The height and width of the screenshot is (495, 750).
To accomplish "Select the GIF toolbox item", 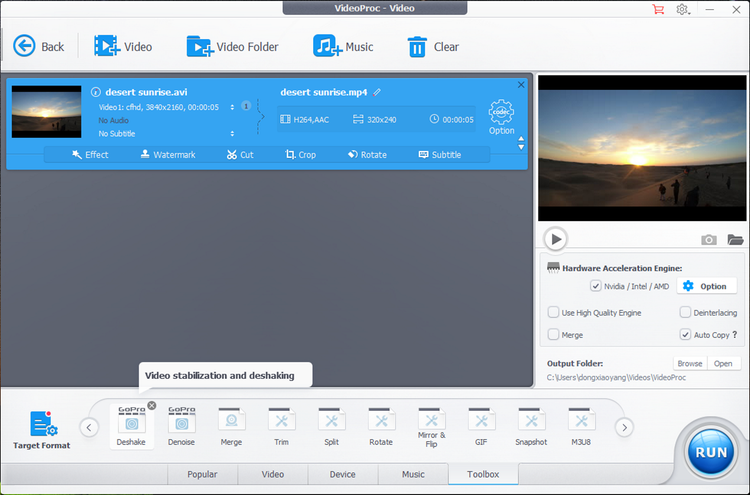I will [x=481, y=427].
